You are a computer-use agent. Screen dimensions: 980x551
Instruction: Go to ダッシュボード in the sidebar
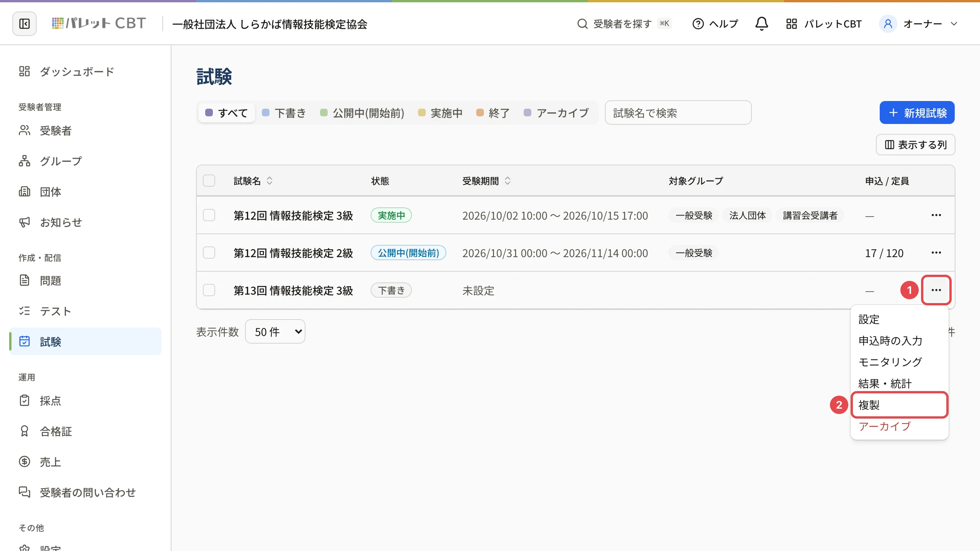coord(86,72)
